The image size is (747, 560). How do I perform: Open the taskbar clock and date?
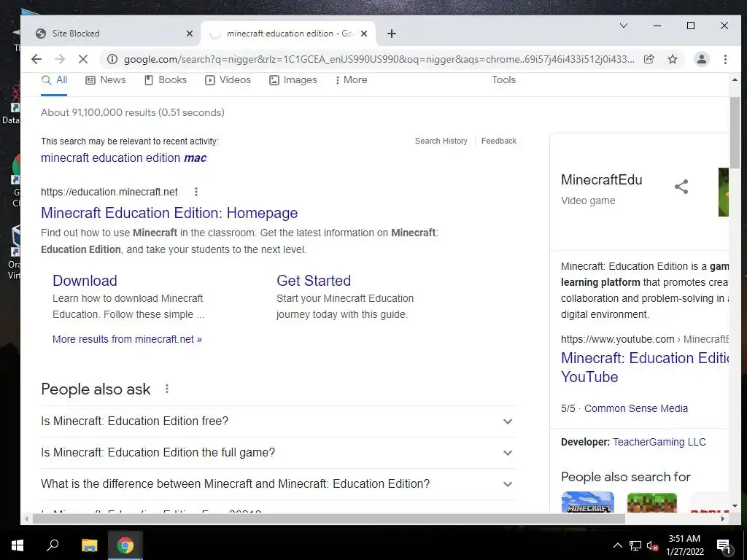684,545
